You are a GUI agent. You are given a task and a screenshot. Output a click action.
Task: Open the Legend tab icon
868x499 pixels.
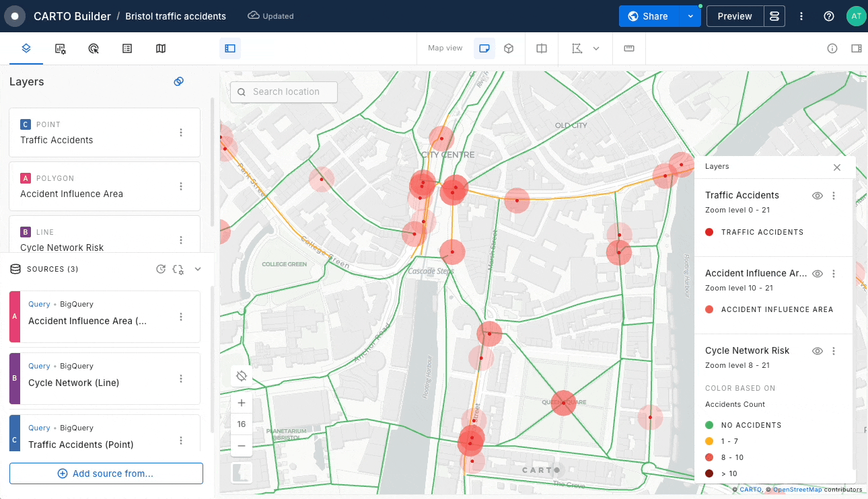pyautogui.click(x=127, y=48)
